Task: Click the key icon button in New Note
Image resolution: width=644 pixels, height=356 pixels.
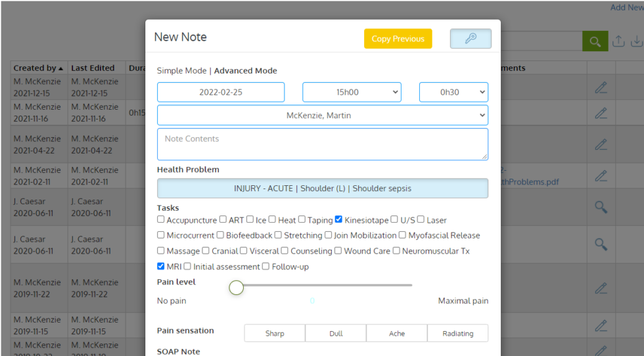Action: 471,39
